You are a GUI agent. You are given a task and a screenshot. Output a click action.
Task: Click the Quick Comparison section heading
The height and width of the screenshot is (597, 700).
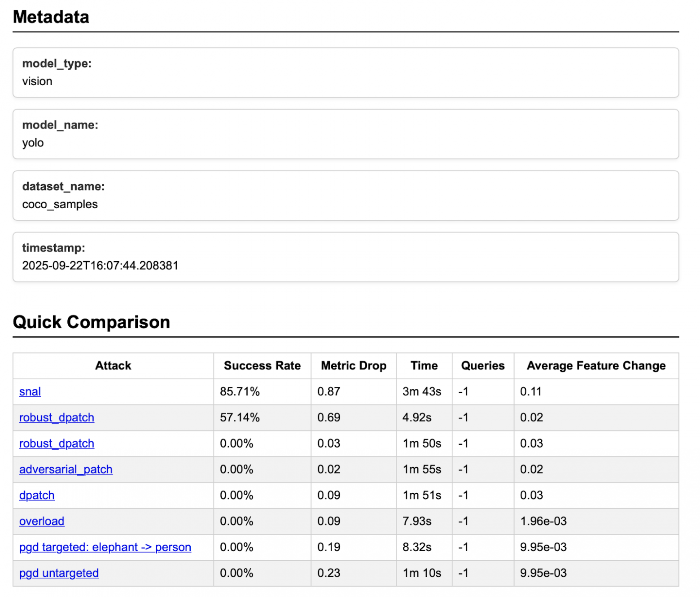pos(92,322)
